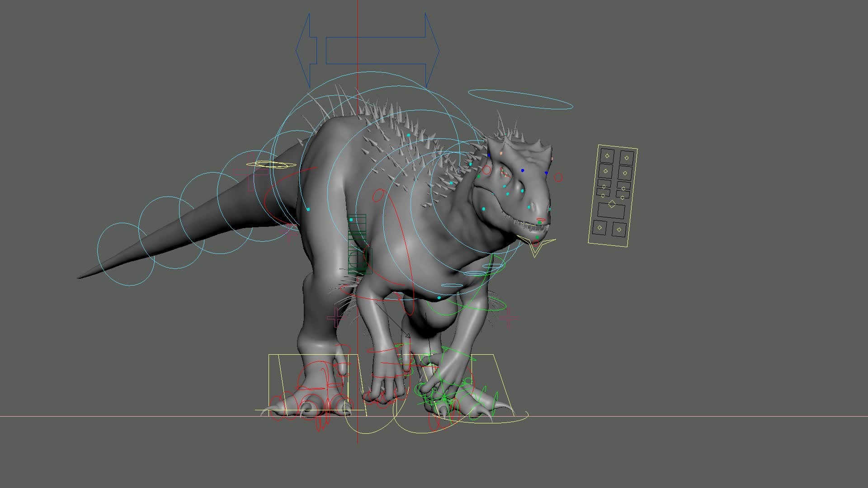Click the top-left diamond in the facial picker
Viewport: 868px width, 488px height.
[x=607, y=156]
